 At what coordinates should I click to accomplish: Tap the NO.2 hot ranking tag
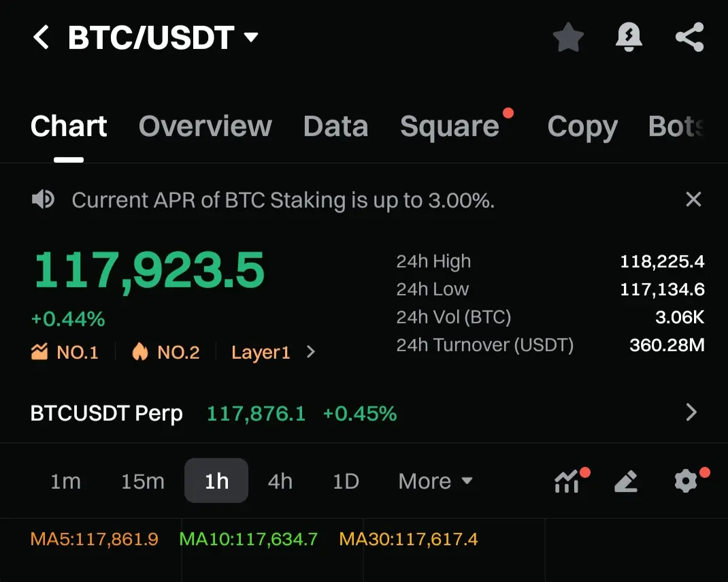click(166, 352)
